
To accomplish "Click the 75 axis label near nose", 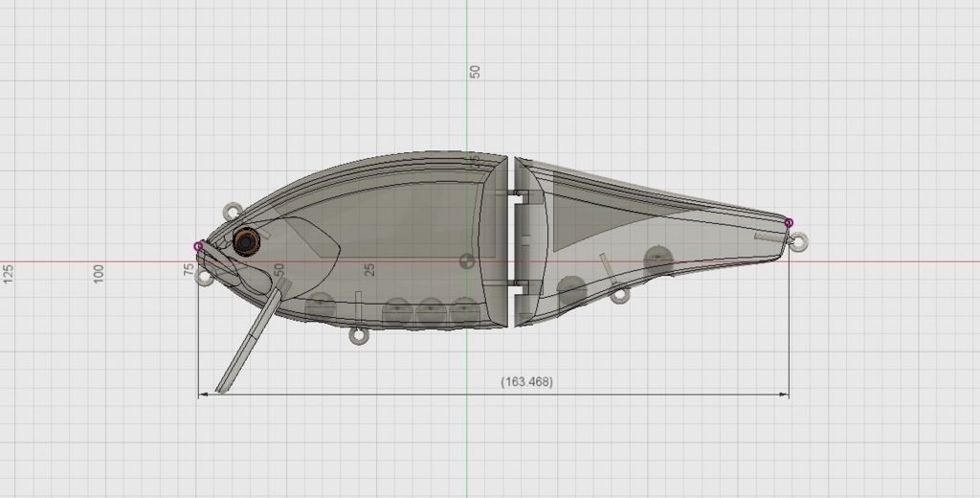I will point(189,270).
